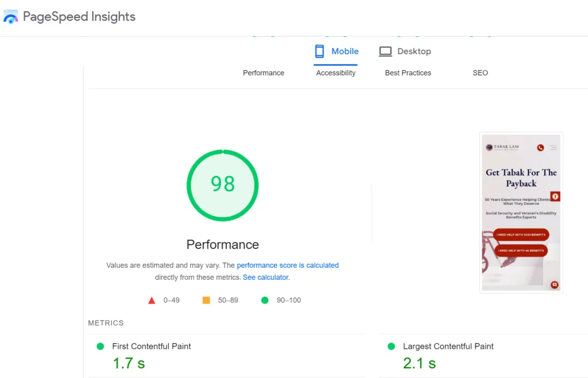Viewport: 588px width, 378px height.
Task: Click the orange square 50–89 legend icon
Action: click(206, 300)
